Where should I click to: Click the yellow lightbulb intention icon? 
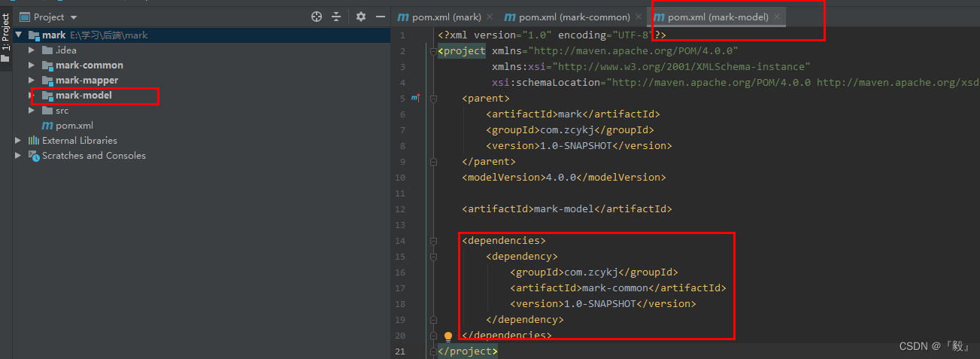tap(448, 336)
